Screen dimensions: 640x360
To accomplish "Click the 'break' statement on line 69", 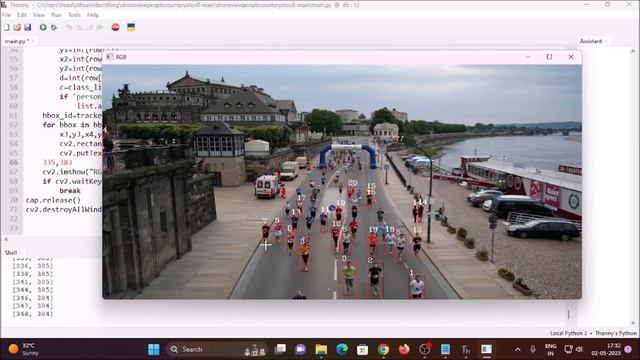I will pyautogui.click(x=70, y=191).
